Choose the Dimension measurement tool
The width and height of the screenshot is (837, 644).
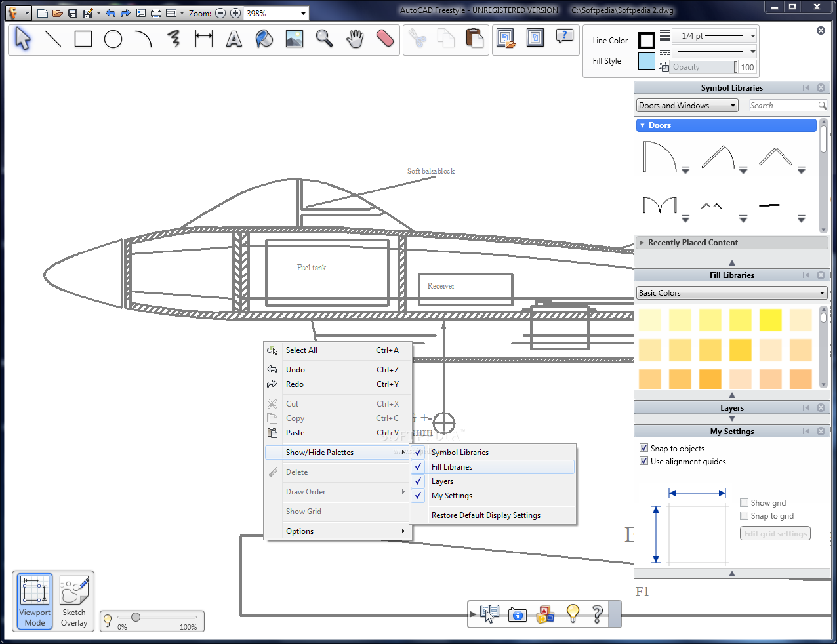tap(204, 39)
